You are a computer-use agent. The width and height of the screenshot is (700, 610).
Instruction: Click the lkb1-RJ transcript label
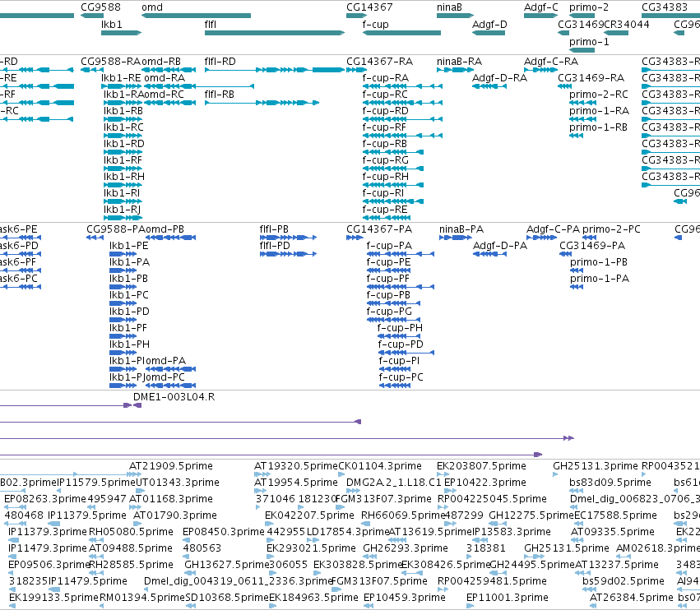coord(123,210)
